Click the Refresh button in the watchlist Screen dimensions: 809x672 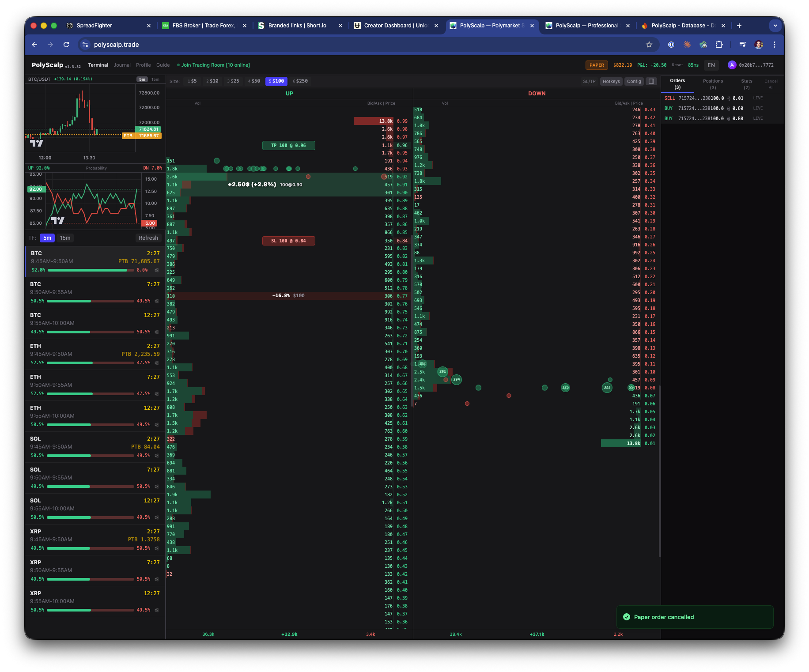[148, 238]
